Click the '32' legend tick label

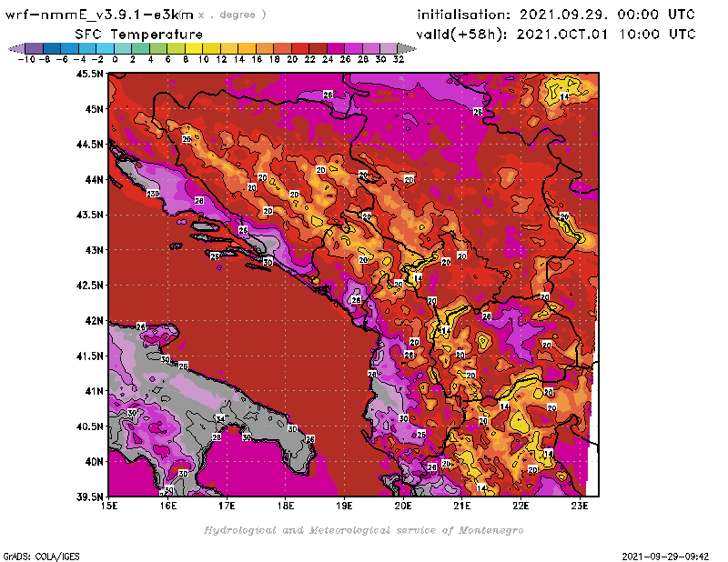click(399, 59)
